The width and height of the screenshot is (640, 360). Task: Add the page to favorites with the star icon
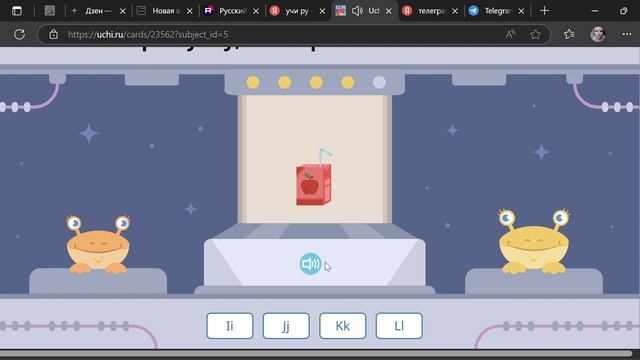pos(536,35)
